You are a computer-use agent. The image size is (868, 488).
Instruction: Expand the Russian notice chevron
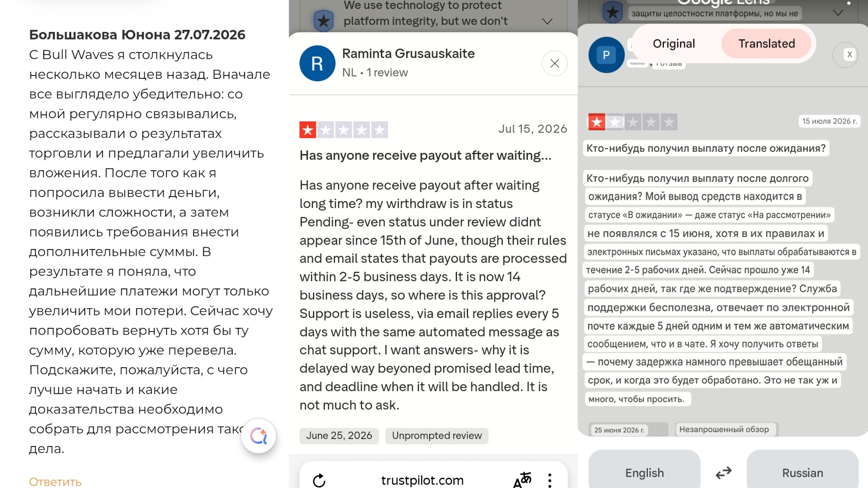tap(838, 13)
